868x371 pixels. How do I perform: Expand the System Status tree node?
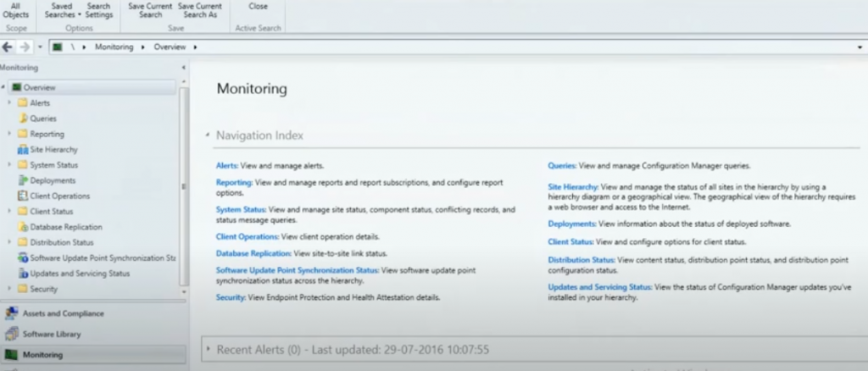[x=9, y=165]
